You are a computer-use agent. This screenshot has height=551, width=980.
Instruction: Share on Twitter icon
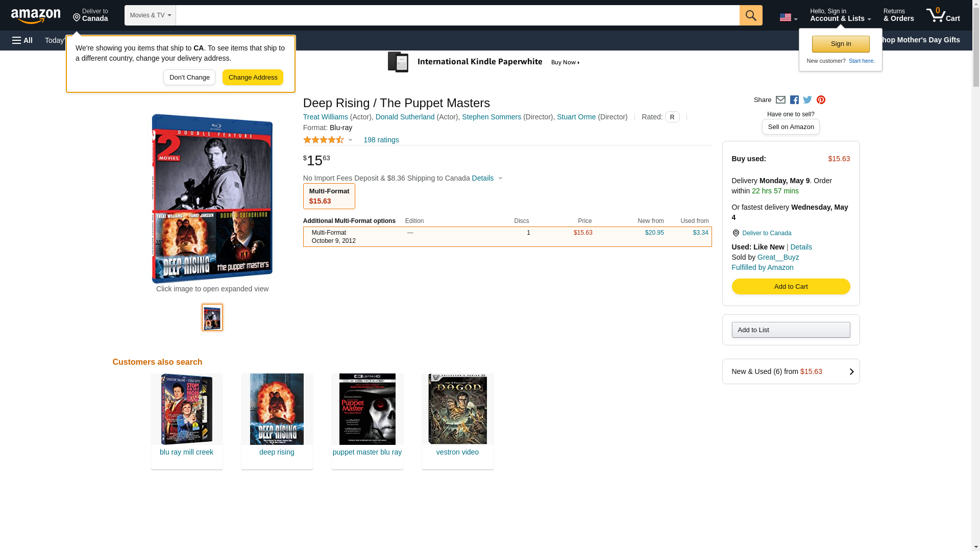pyautogui.click(x=807, y=100)
